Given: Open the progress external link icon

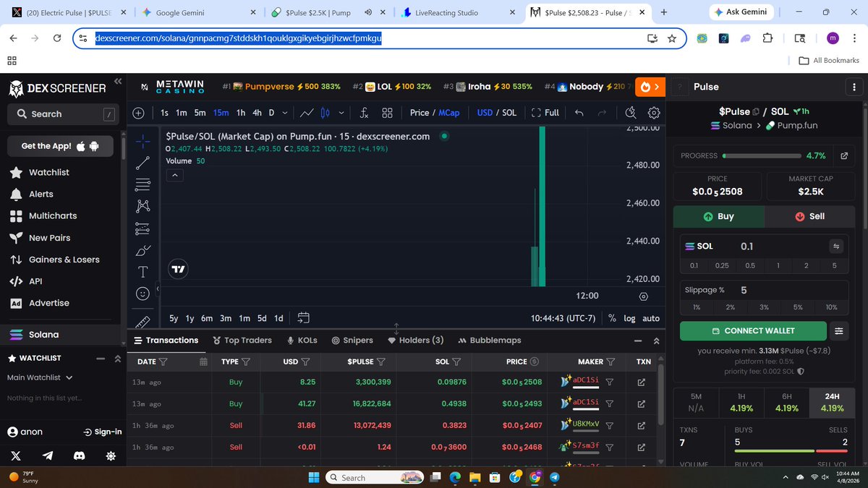Looking at the screenshot, I should click(843, 155).
